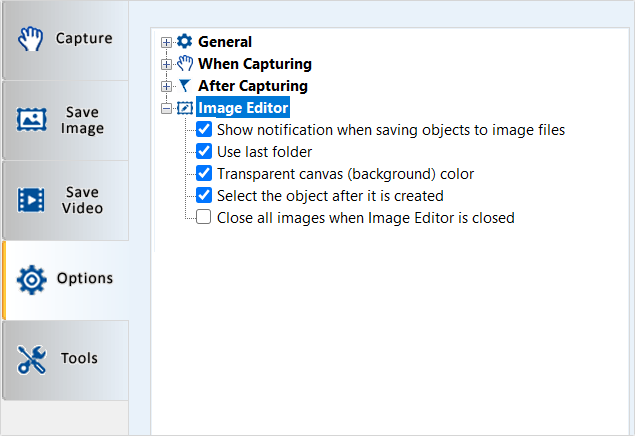
Task: Disable Transparent canvas background color option
Action: (204, 174)
